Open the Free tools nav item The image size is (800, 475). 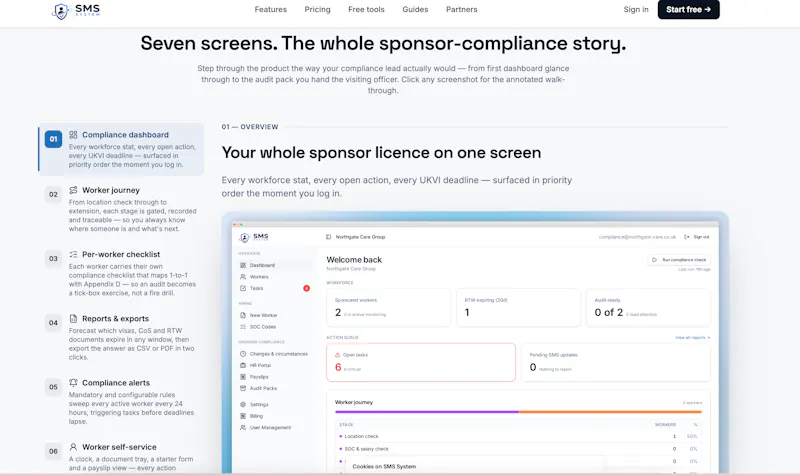[366, 10]
